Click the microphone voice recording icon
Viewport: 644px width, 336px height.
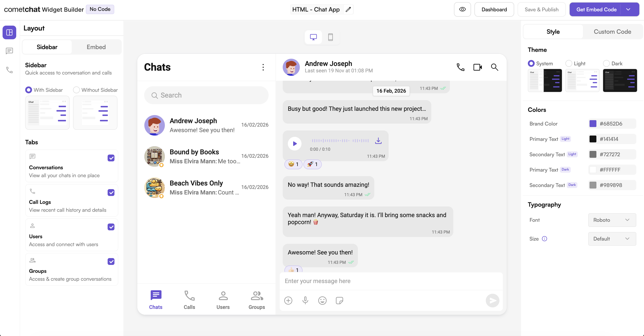[305, 300]
